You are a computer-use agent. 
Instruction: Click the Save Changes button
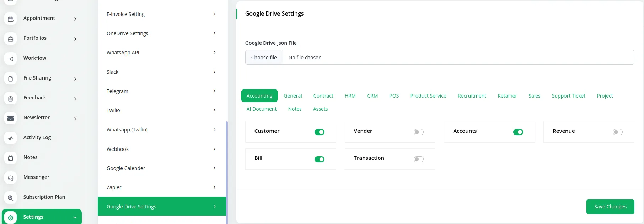tap(610, 207)
